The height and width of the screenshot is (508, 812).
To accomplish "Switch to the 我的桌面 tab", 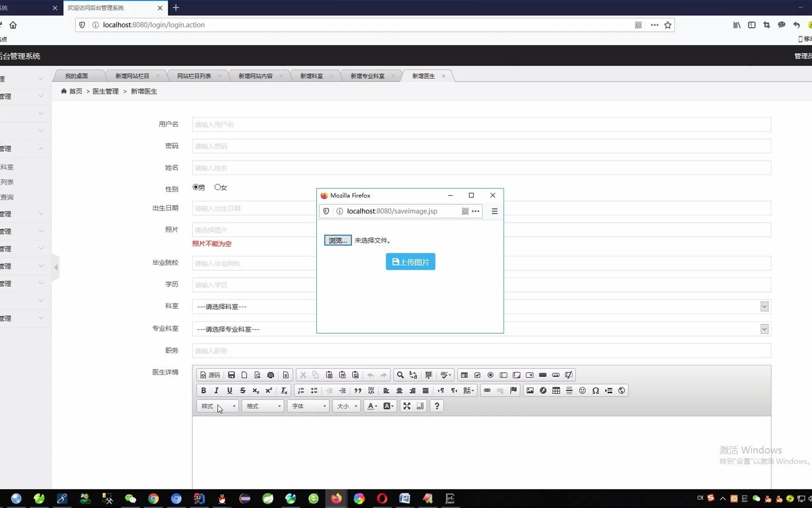I will click(x=76, y=76).
